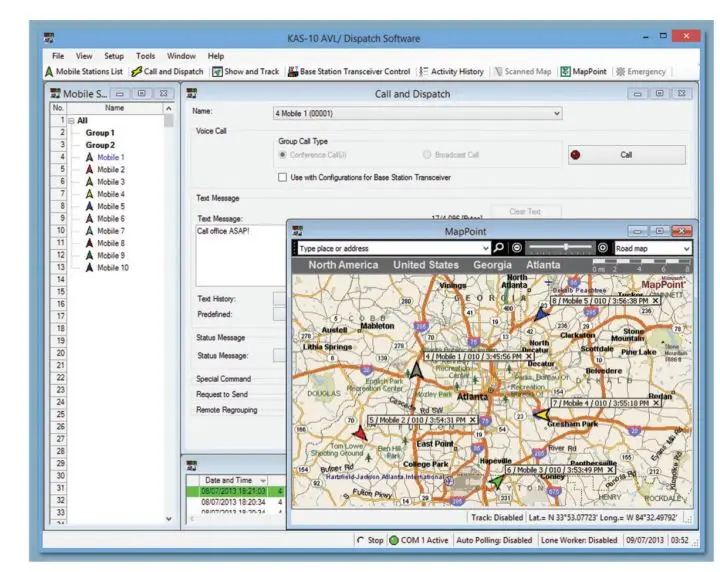
Task: Open the Help menu
Action: (216, 56)
